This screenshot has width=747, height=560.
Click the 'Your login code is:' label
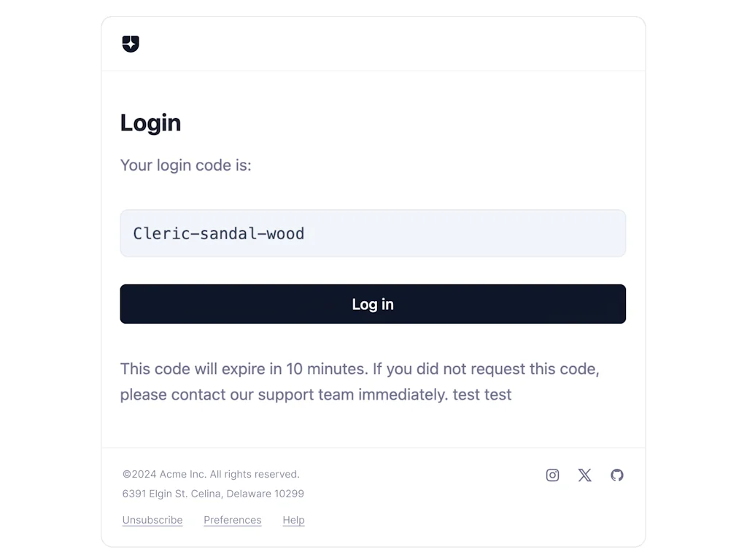185,166
